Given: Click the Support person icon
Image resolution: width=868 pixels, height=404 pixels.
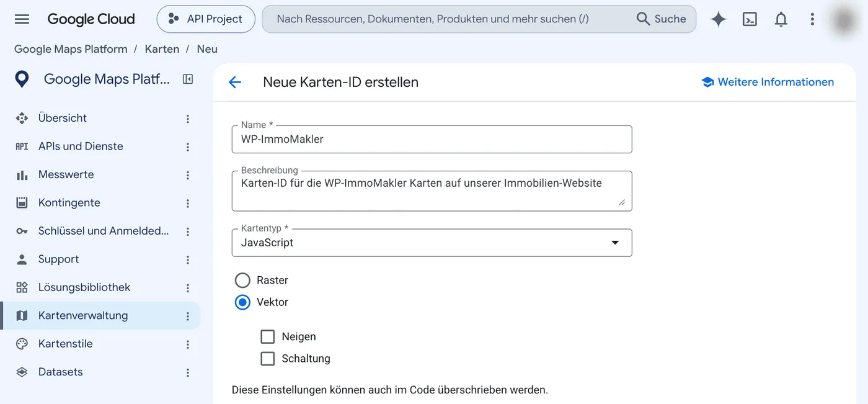Looking at the screenshot, I should pyautogui.click(x=22, y=259).
